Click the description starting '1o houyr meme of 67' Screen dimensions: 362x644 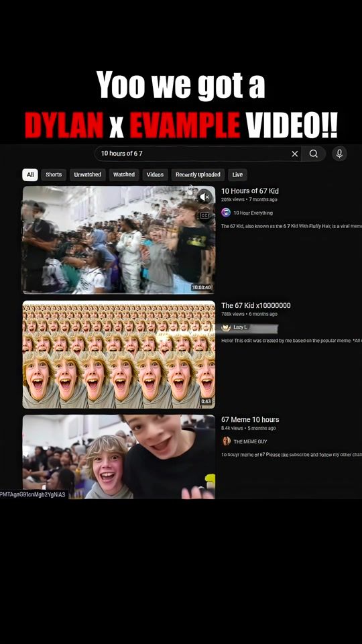click(292, 455)
